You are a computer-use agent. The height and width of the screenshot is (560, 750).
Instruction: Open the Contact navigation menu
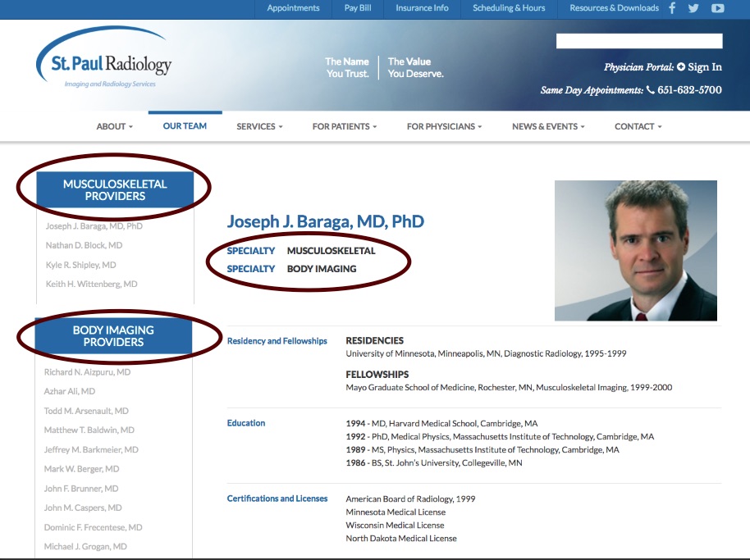[x=638, y=127]
